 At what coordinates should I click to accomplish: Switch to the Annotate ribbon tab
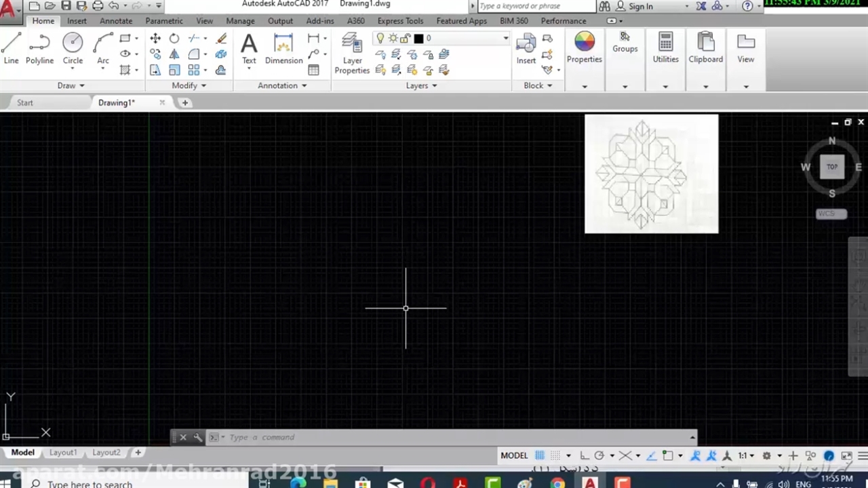(x=116, y=21)
